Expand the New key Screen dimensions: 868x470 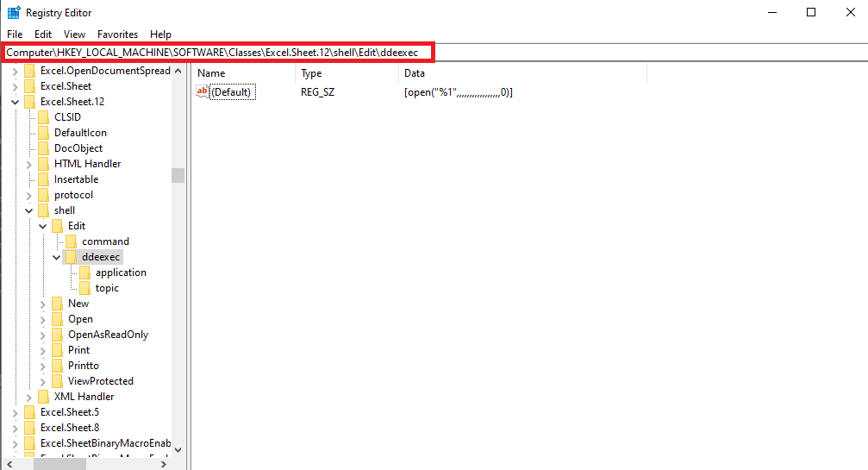[x=42, y=304]
